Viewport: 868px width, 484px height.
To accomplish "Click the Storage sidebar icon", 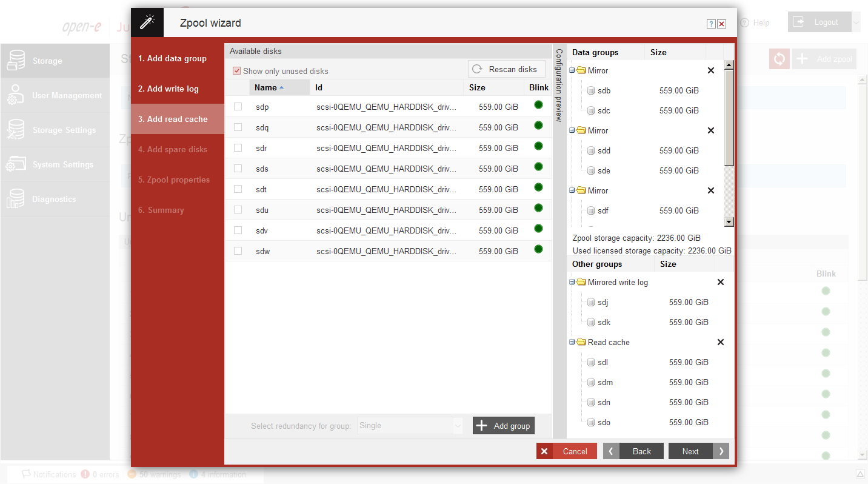I will 15,61.
